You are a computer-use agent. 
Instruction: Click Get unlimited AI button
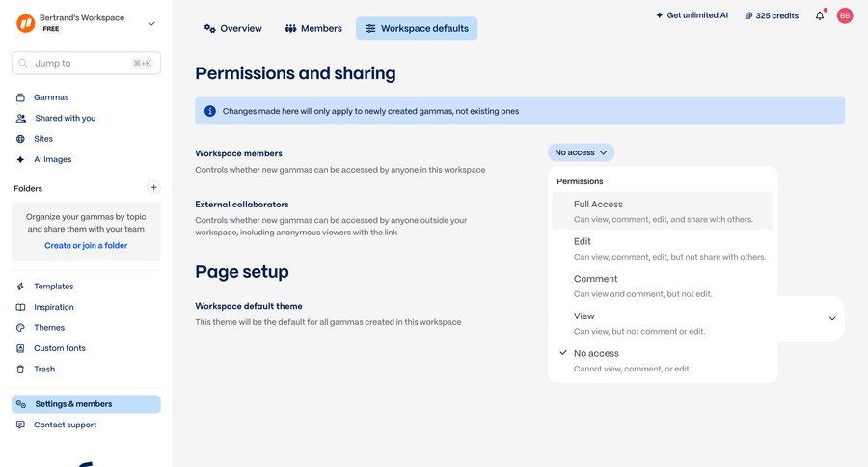(x=692, y=15)
